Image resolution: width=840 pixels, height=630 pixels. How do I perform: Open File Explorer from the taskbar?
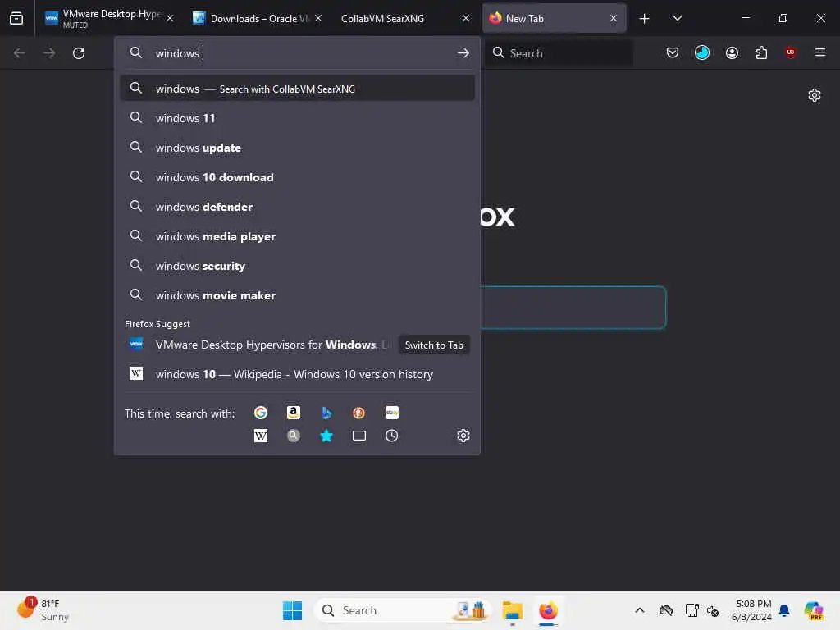512,610
